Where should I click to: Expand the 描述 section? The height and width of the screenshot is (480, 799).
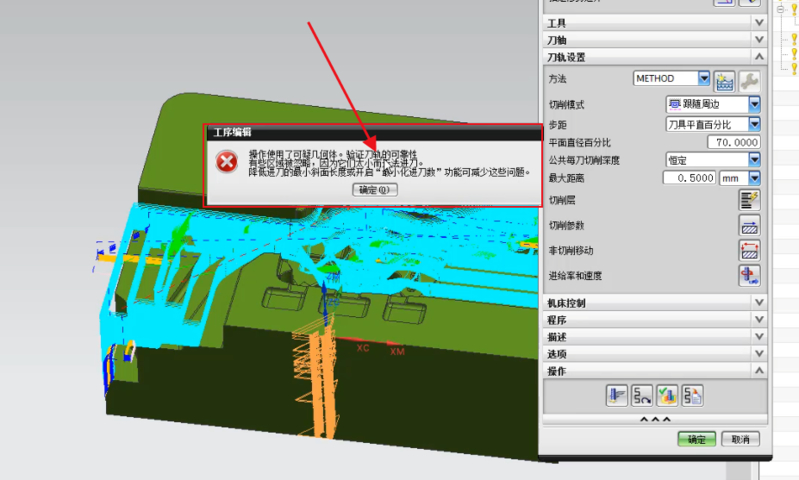[655, 336]
